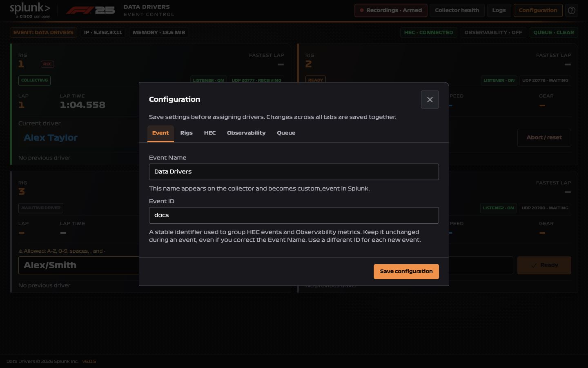The height and width of the screenshot is (368, 588).
Task: Select the Event tab
Action: (x=160, y=133)
